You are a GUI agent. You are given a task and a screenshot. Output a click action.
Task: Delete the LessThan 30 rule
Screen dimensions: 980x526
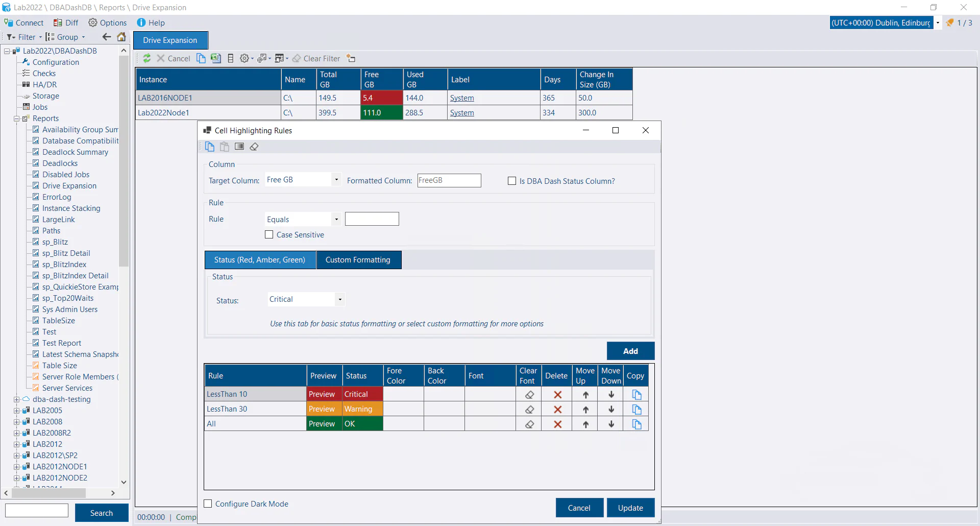(x=558, y=409)
